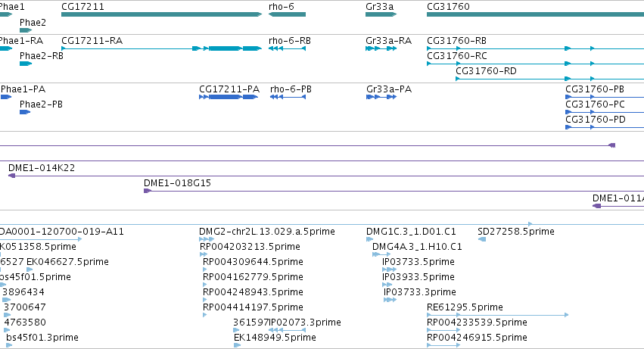Image resolution: width=644 pixels, height=349 pixels.
Task: Click the CG31760-PC label
Action: [595, 104]
